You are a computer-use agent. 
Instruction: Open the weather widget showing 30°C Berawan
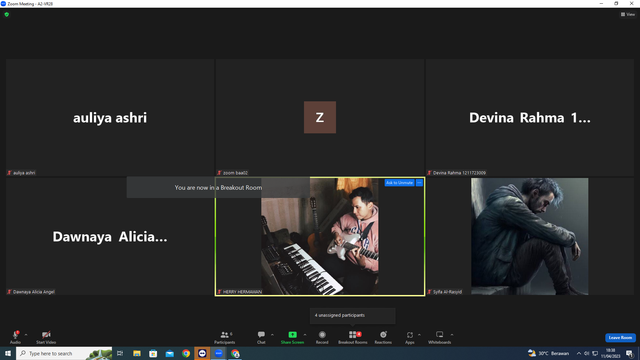click(x=548, y=353)
